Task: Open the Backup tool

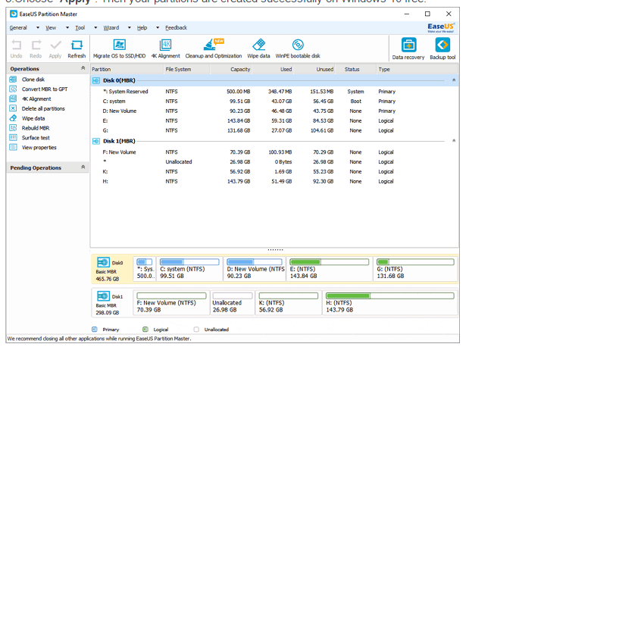Action: [442, 49]
